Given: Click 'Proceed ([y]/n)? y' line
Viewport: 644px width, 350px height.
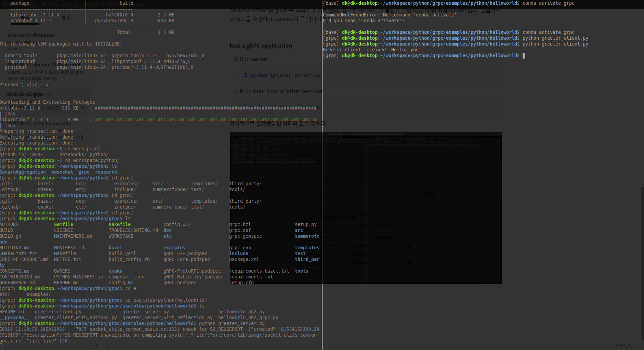Looking at the screenshot, I should (24, 85).
